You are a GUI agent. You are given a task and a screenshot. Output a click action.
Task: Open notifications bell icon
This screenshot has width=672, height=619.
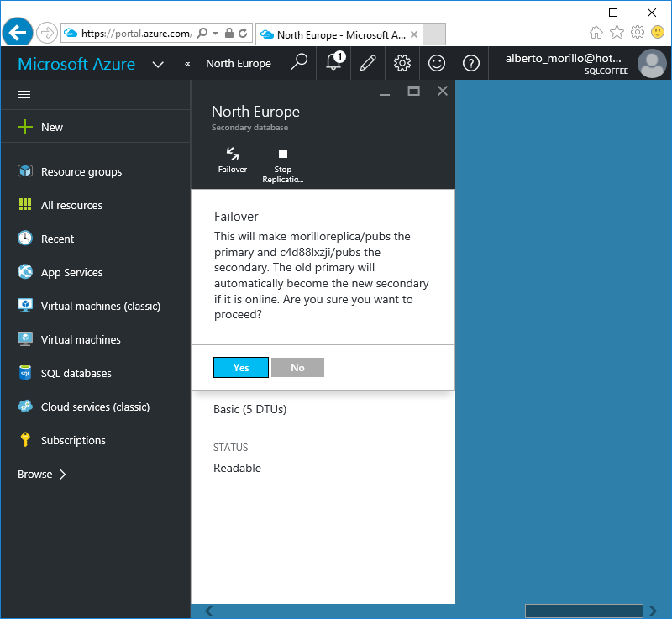pyautogui.click(x=333, y=62)
